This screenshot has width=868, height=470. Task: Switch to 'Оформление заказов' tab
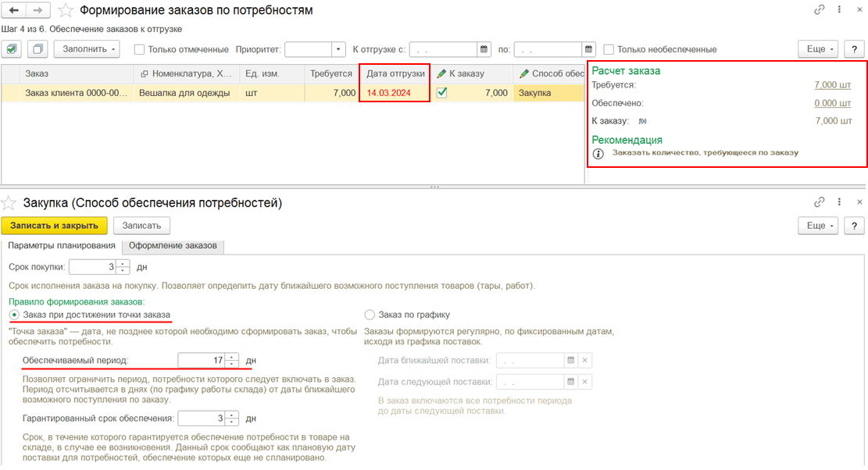pyautogui.click(x=173, y=245)
